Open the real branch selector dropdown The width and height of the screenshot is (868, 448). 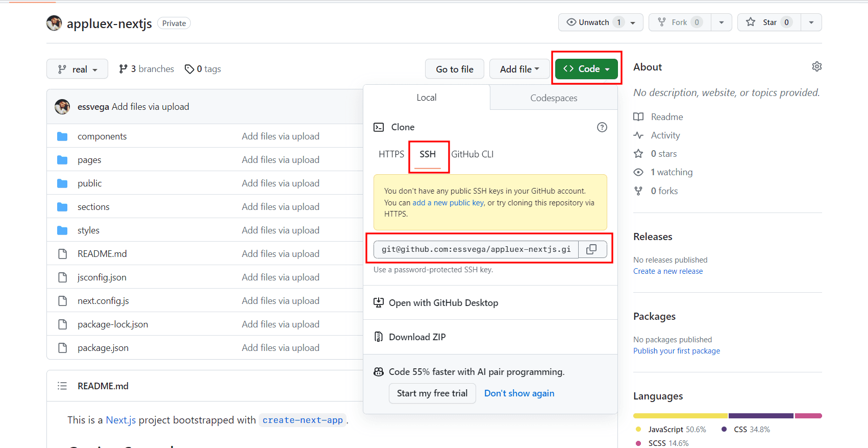(77, 69)
